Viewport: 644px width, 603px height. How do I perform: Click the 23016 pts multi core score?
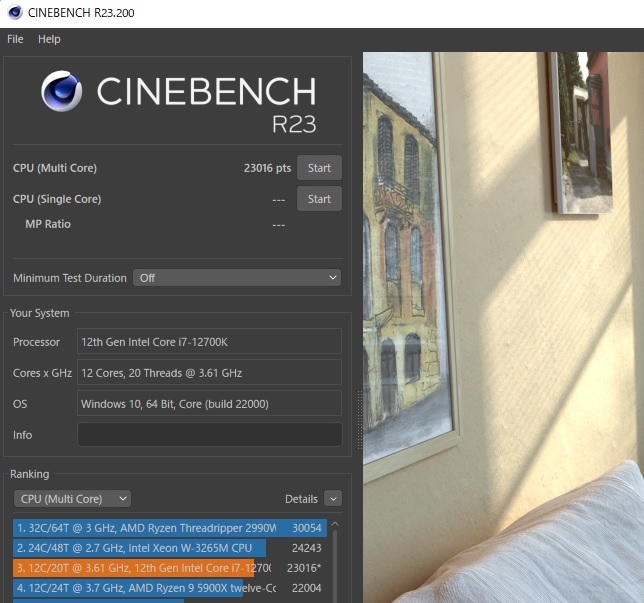tap(267, 168)
